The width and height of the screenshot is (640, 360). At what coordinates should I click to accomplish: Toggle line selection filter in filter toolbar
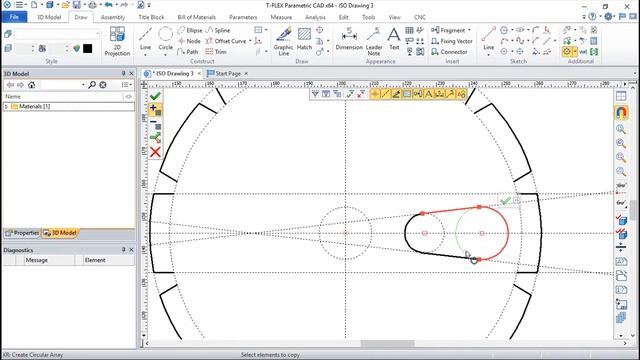(x=385, y=94)
